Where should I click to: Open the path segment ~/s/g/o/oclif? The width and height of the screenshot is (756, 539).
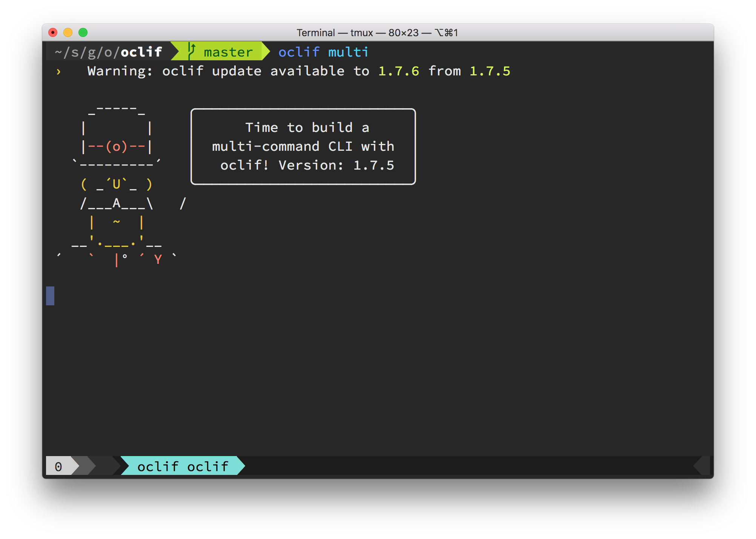(x=108, y=52)
